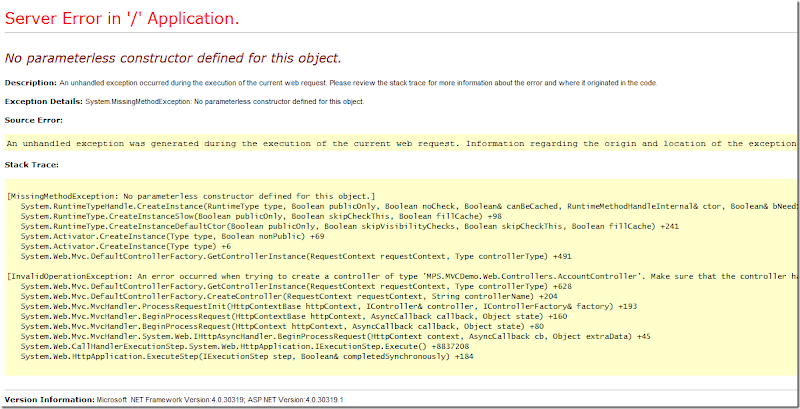Click the MvcHandler.ProcessRequestInit +193 line

click(x=329, y=306)
